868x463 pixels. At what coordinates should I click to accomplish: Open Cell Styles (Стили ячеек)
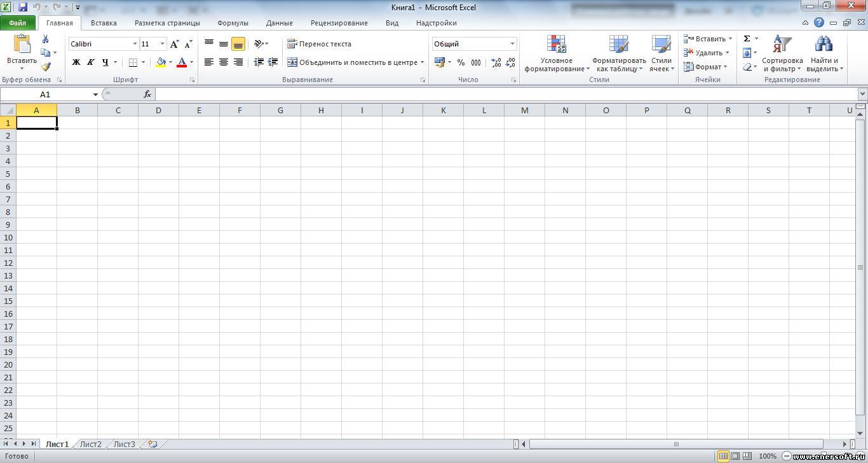(x=661, y=53)
